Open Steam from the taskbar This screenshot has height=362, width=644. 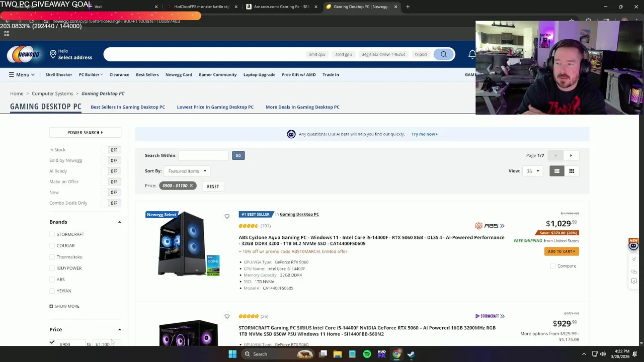[x=411, y=354]
